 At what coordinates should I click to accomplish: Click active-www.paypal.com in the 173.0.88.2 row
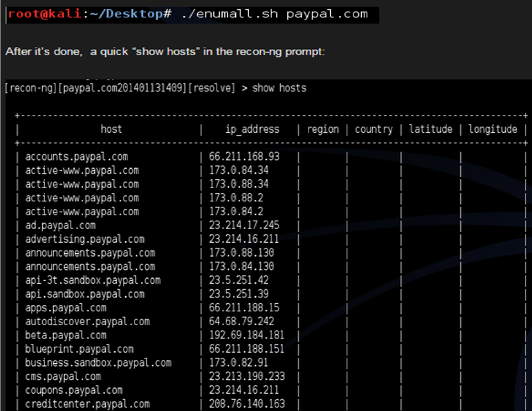[82, 198]
